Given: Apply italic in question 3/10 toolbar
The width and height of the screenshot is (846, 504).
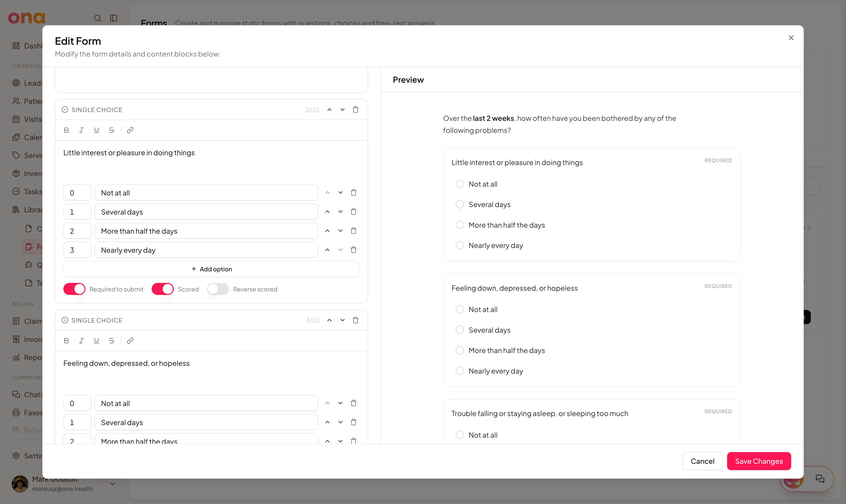Looking at the screenshot, I should pos(81,341).
